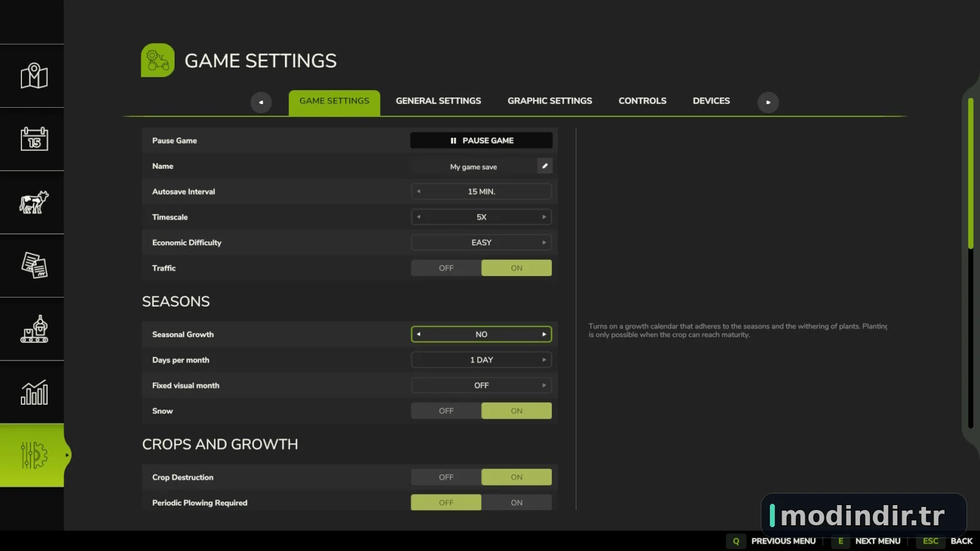Open the Devices tab
Image resolution: width=980 pixels, height=551 pixels.
pos(711,101)
